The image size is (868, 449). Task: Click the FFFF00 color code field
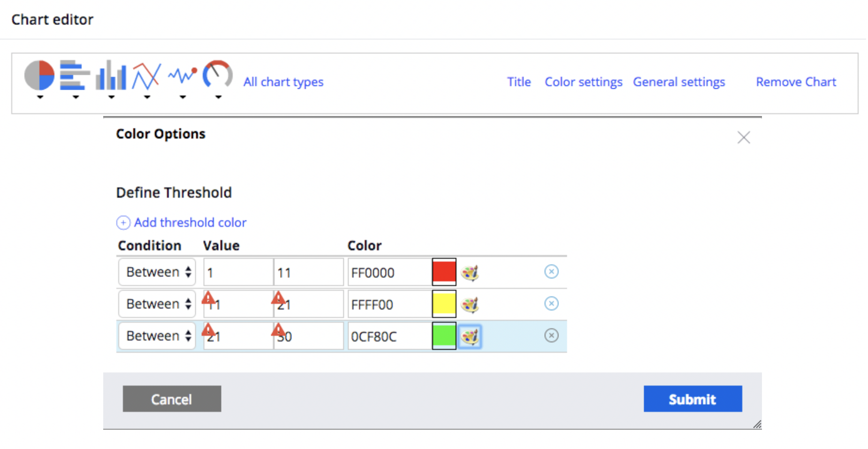(x=390, y=304)
